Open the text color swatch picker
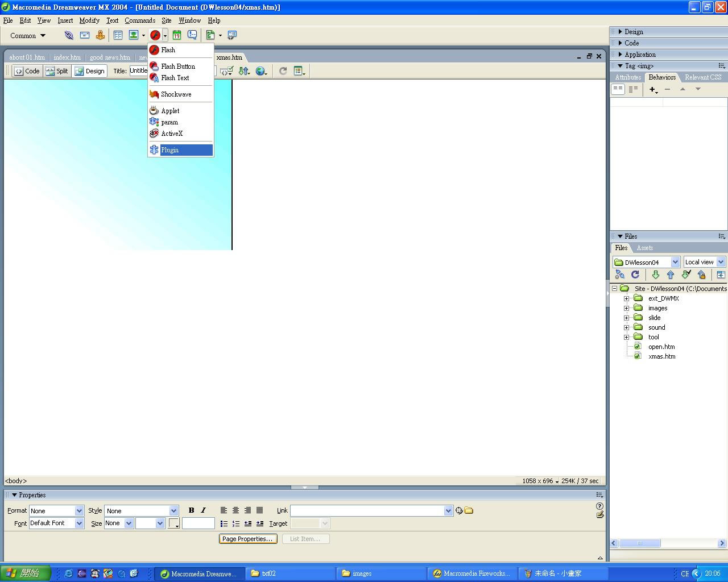Image resolution: width=728 pixels, height=582 pixels. (x=174, y=523)
